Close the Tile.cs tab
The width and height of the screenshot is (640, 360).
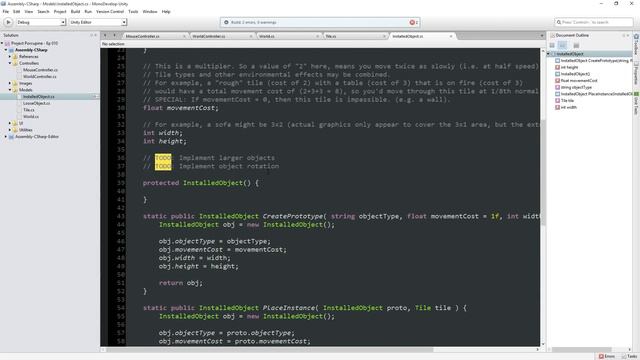(384, 36)
